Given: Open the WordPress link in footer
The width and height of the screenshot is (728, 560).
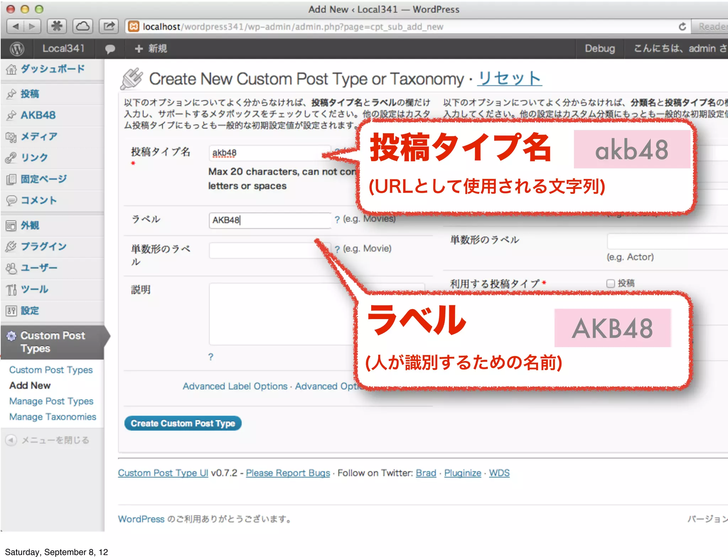Looking at the screenshot, I should pos(141,519).
